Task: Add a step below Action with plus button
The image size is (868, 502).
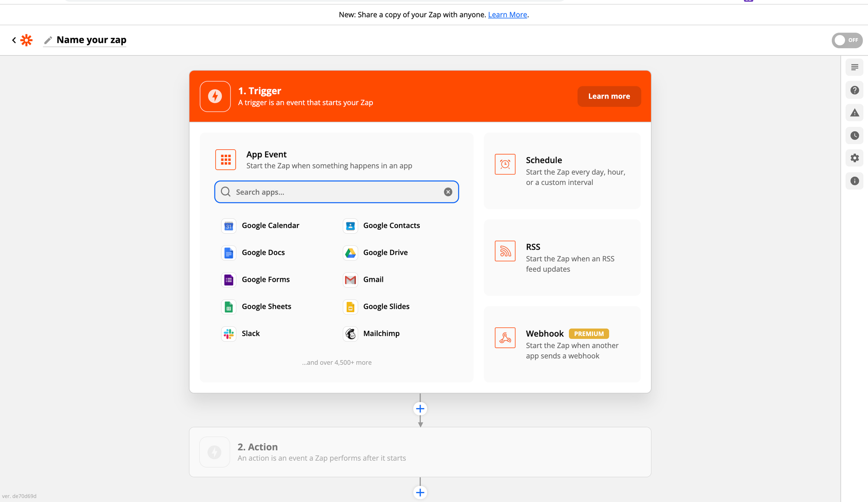Action: [420, 492]
